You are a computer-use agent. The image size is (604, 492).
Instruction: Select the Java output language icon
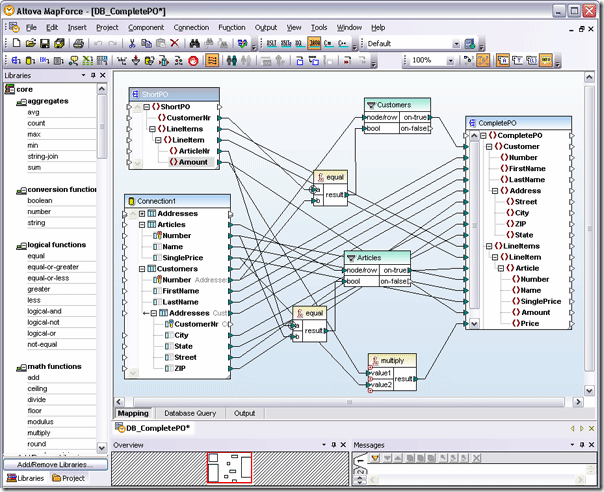(x=314, y=44)
